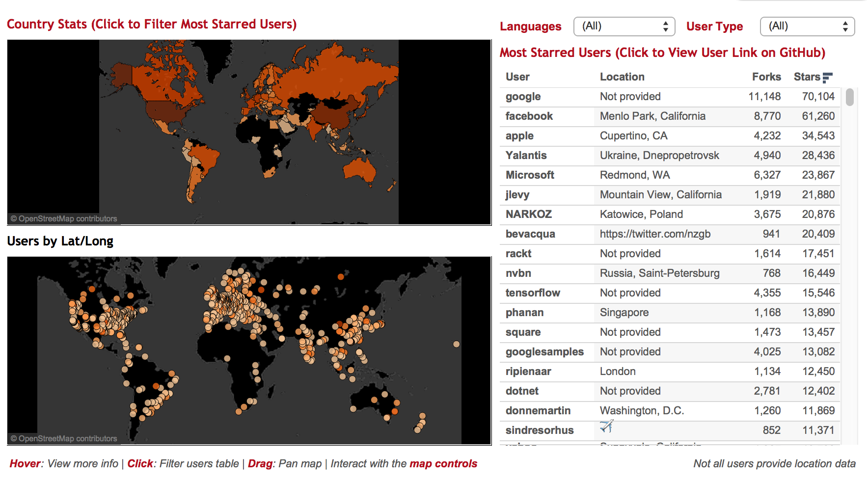
Task: Open the User Type dropdown
Action: pos(807,27)
